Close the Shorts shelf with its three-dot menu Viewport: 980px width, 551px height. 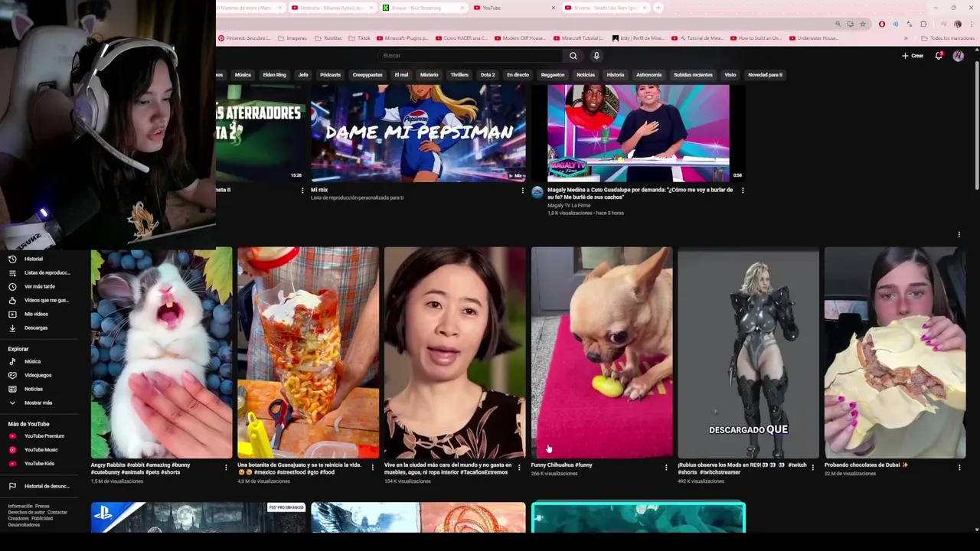point(959,234)
